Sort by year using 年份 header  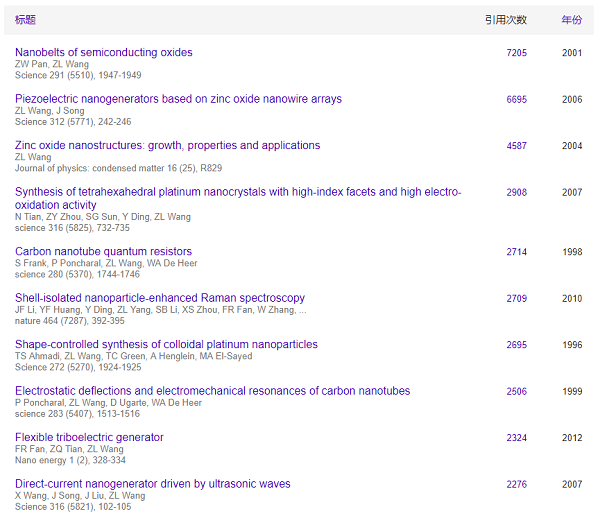(571, 20)
